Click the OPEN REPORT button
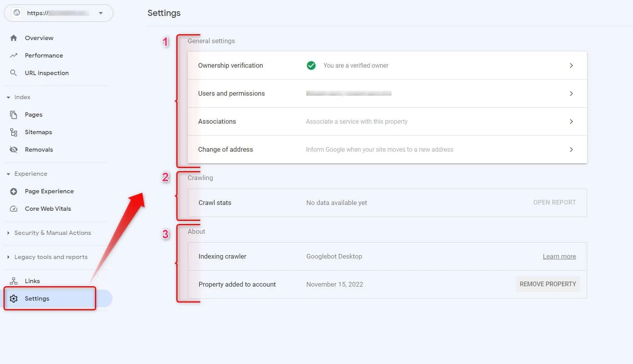Image resolution: width=633 pixels, height=364 pixels. [554, 202]
